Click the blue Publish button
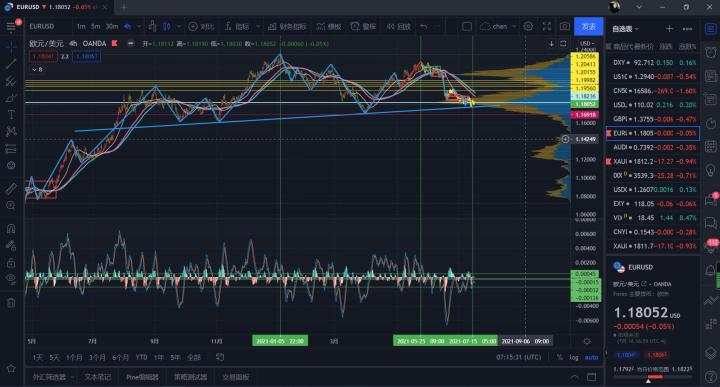 pos(589,27)
